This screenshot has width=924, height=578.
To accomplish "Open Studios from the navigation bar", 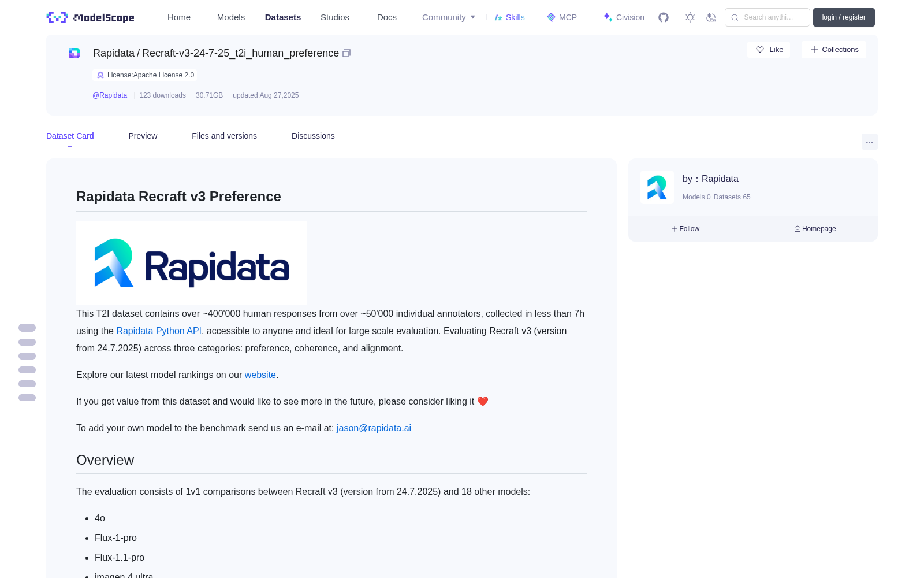I will click(x=335, y=17).
